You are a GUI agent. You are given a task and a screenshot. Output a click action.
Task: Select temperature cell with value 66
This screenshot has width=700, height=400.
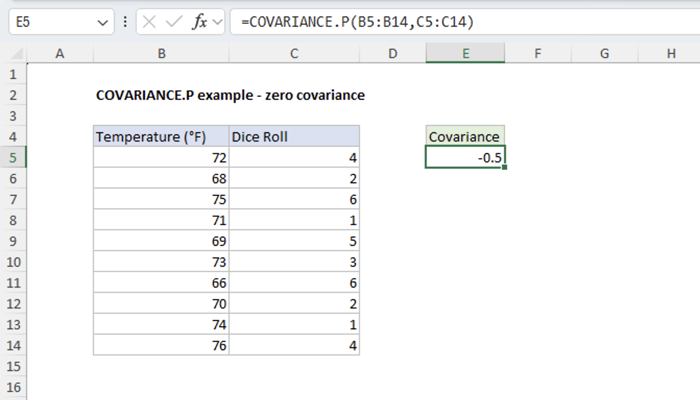[x=161, y=283]
